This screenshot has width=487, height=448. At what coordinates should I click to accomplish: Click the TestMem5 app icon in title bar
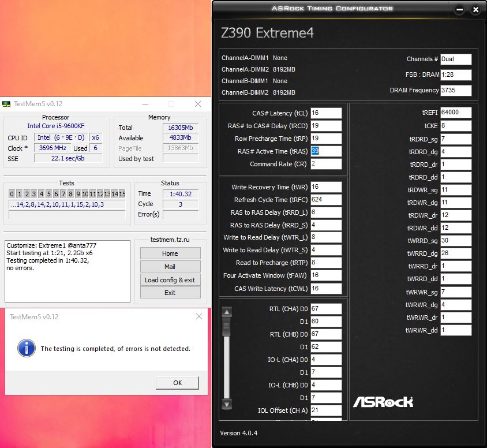click(x=6, y=104)
